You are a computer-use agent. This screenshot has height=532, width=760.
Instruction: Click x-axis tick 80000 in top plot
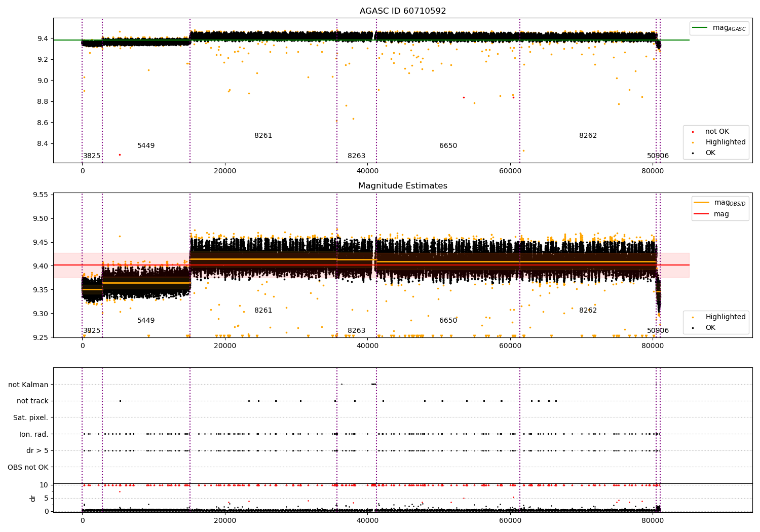click(653, 171)
